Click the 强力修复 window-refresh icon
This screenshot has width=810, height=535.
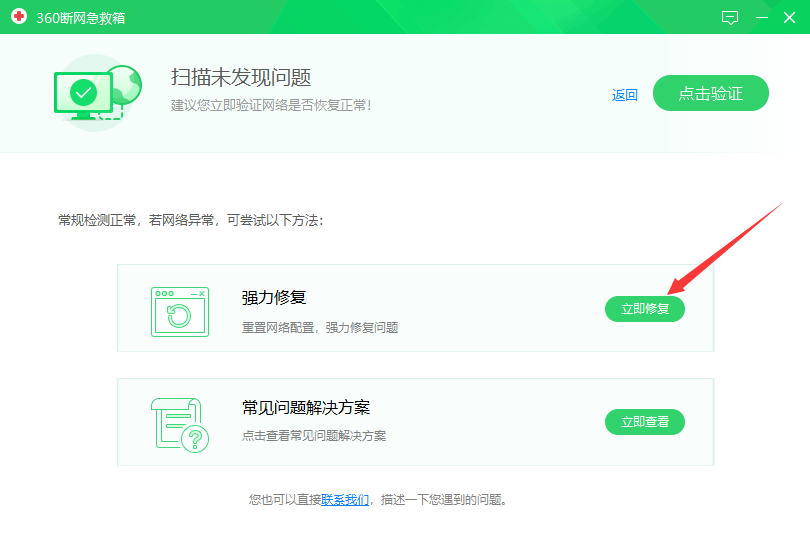point(180,312)
